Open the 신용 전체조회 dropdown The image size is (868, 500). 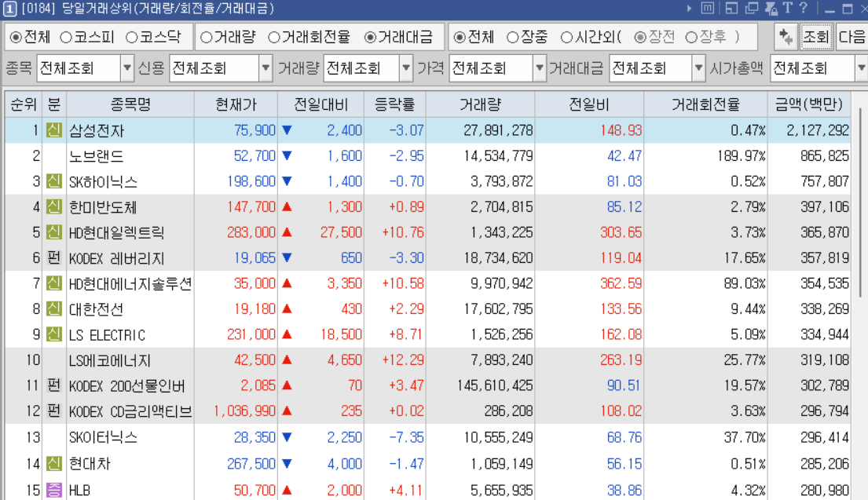pyautogui.click(x=266, y=68)
